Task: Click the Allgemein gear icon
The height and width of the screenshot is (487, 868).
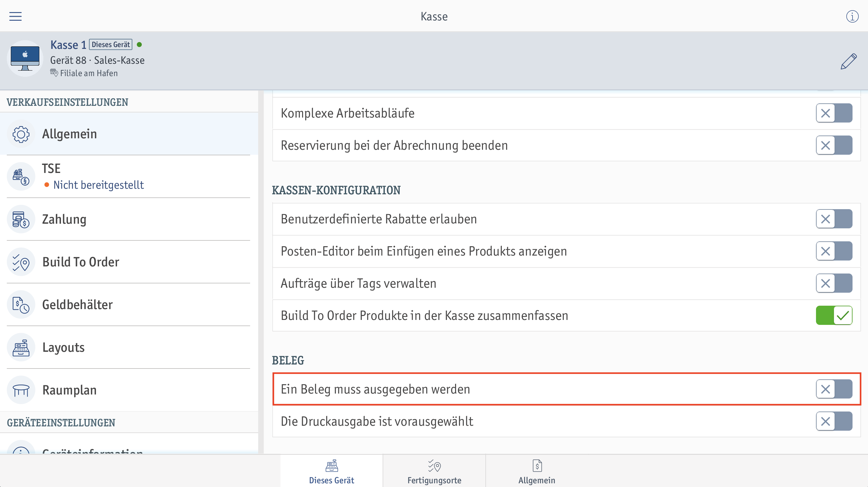Action: [21, 134]
